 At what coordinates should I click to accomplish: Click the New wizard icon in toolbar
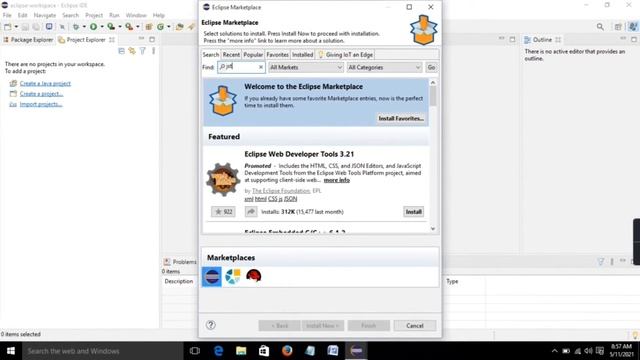click(x=7, y=27)
